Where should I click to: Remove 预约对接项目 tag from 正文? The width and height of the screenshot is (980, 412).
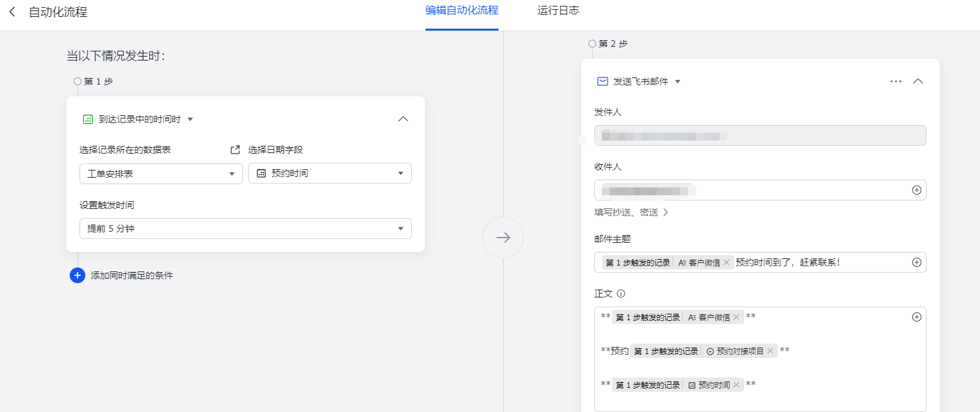770,351
